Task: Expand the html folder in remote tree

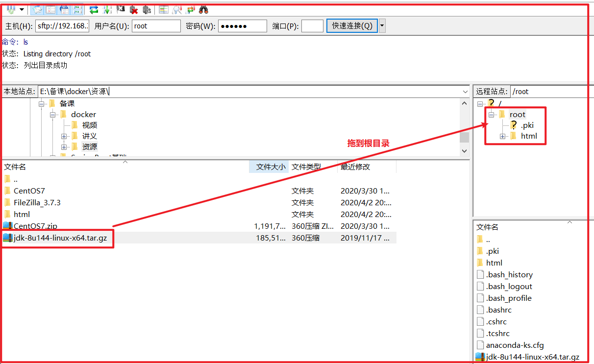Action: tap(502, 136)
